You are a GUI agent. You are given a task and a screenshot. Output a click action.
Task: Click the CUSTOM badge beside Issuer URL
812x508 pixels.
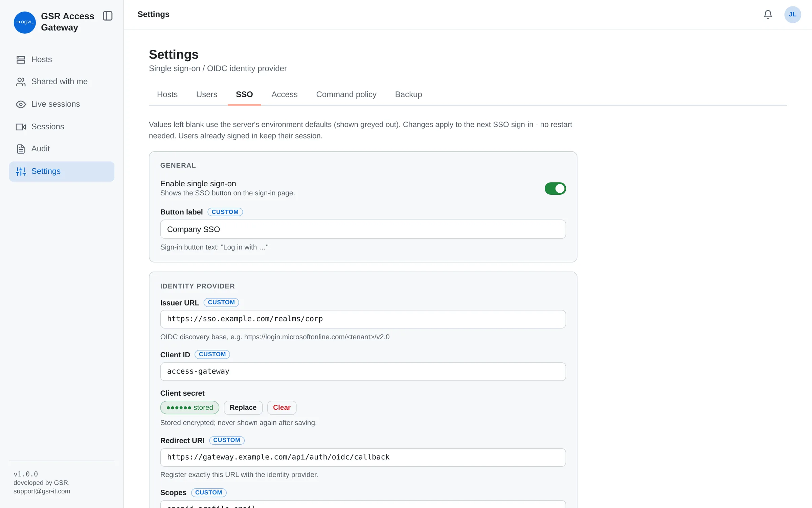click(221, 302)
